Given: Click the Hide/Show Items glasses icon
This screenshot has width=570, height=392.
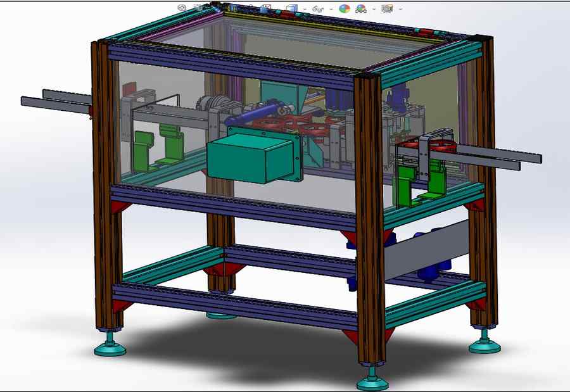Looking at the screenshot, I should (x=318, y=9).
